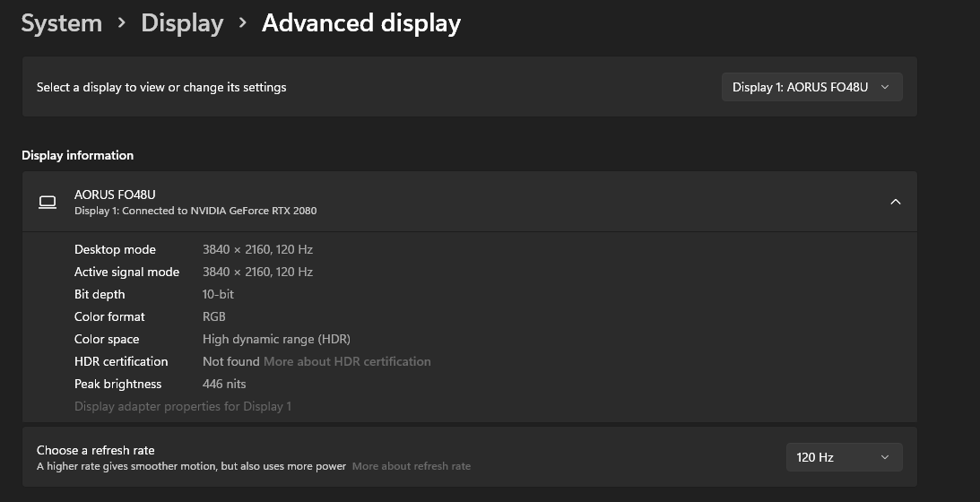Click the Advanced display page title

pos(360,23)
